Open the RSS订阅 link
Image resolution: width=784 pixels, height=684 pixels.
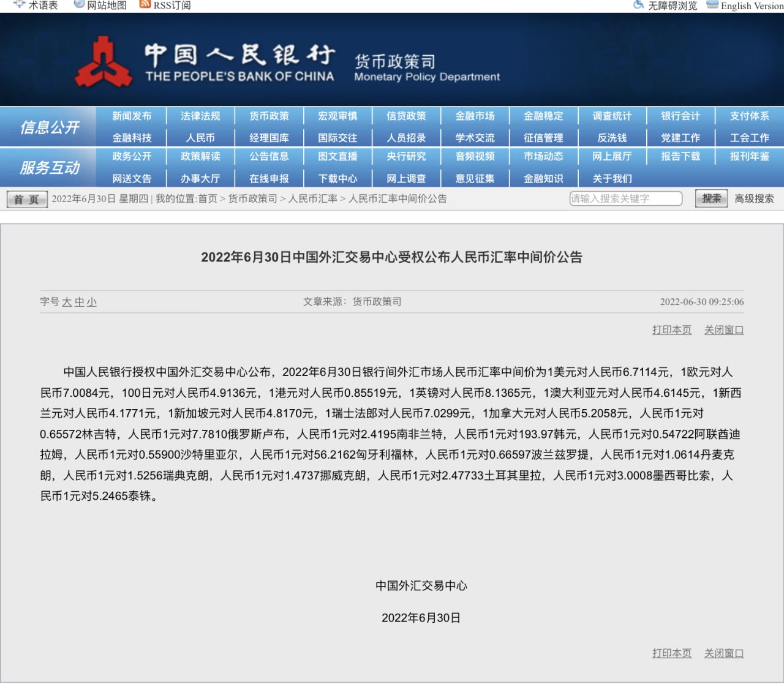tap(172, 5)
